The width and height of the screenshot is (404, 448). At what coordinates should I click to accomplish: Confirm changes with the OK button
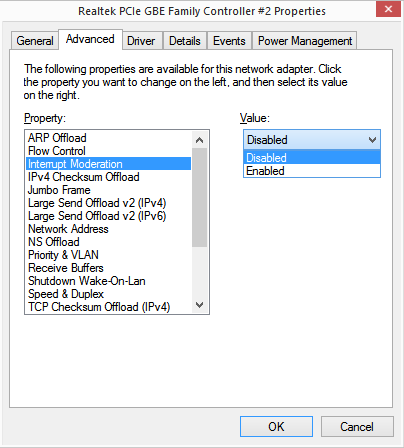pyautogui.click(x=276, y=426)
